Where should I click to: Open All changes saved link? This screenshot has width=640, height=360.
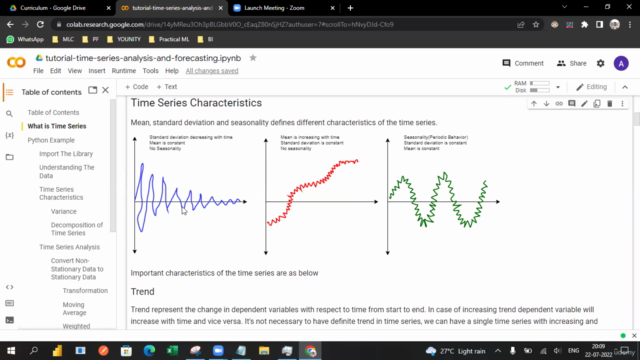[212, 71]
